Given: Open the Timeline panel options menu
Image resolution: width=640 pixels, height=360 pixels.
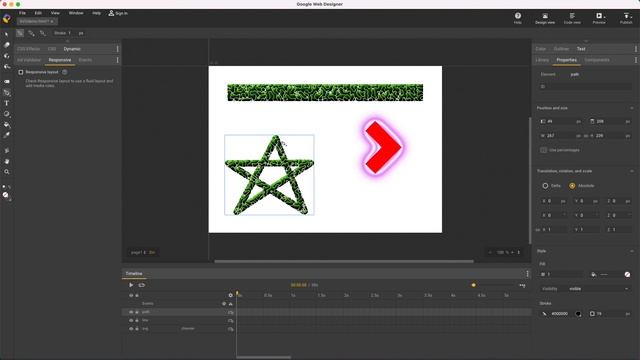Looking at the screenshot, I should click(527, 273).
